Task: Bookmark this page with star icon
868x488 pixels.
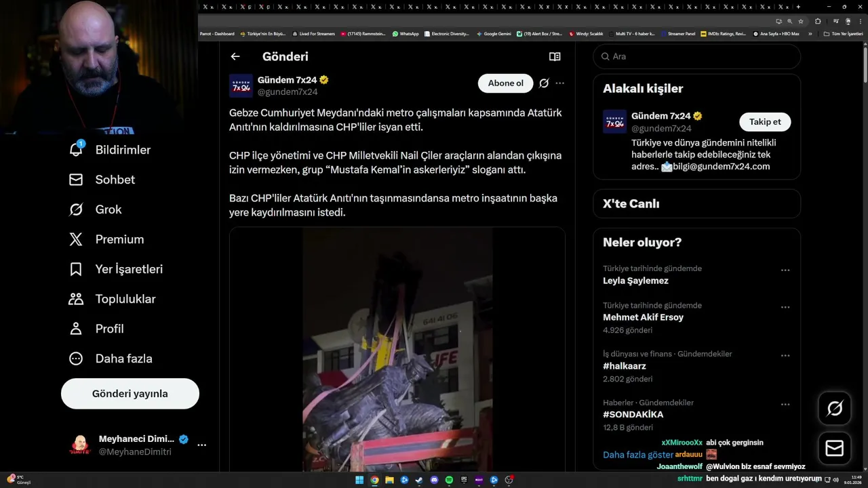Action: coord(801,21)
